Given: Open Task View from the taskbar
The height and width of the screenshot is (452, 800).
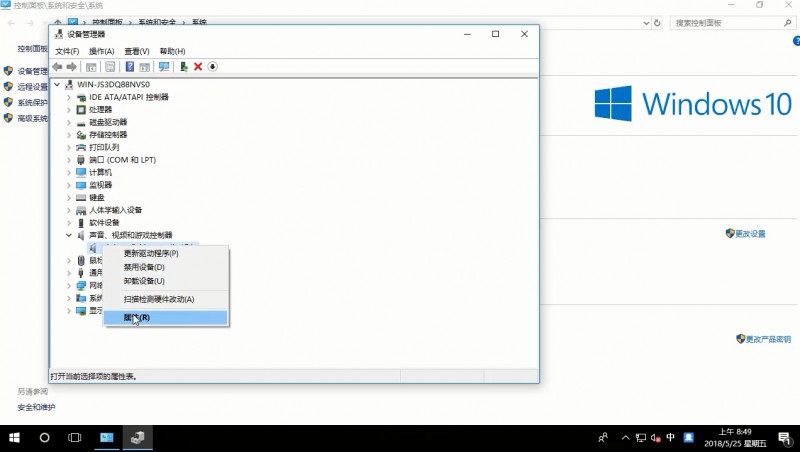Looking at the screenshot, I should [74, 438].
